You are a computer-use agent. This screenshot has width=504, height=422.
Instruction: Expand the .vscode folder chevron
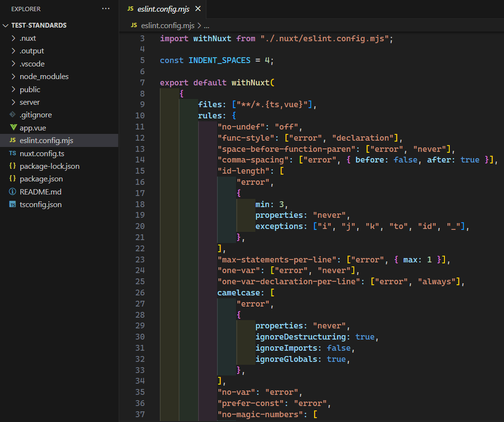[13, 64]
